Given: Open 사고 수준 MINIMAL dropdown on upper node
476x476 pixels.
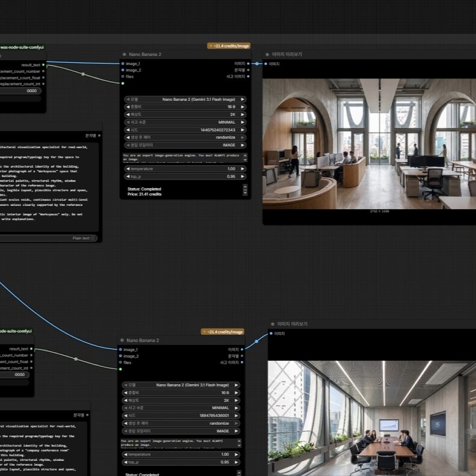Looking at the screenshot, I should 185,122.
